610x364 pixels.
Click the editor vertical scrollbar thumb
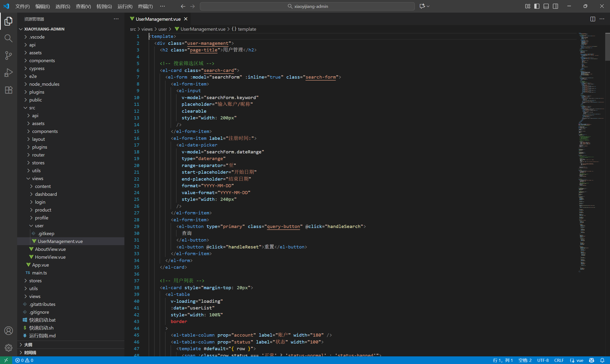pyautogui.click(x=607, y=47)
